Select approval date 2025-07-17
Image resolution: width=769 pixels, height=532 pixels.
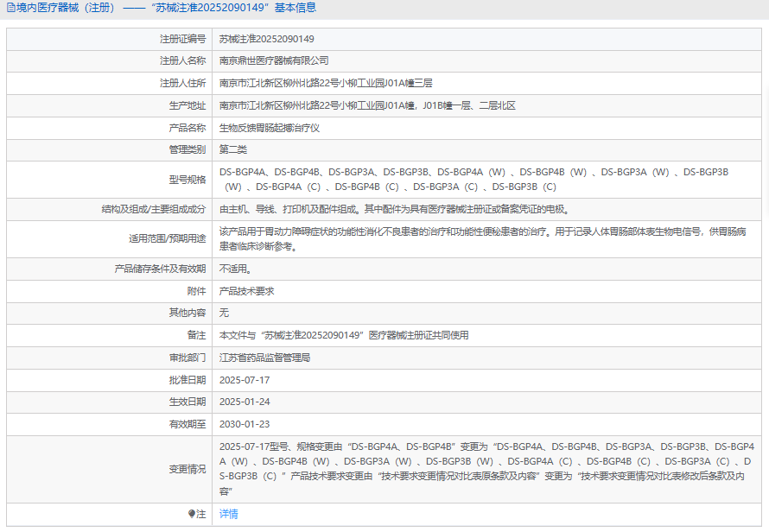245,380
